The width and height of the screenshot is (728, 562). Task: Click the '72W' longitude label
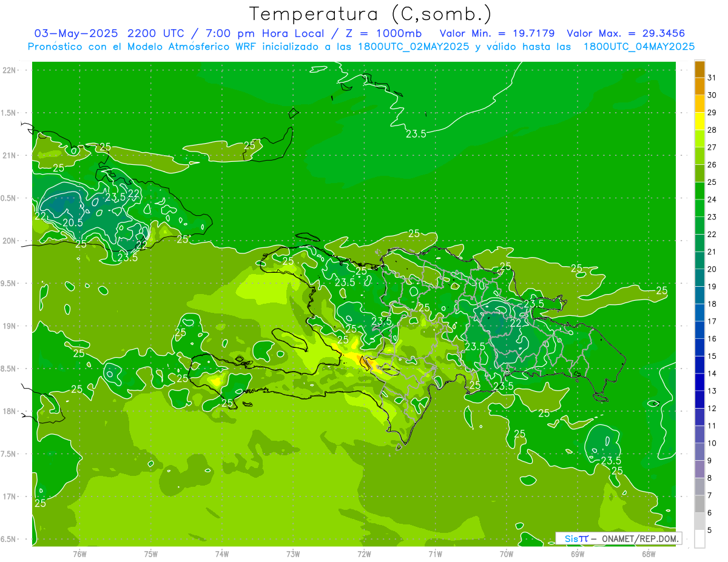[x=364, y=554]
